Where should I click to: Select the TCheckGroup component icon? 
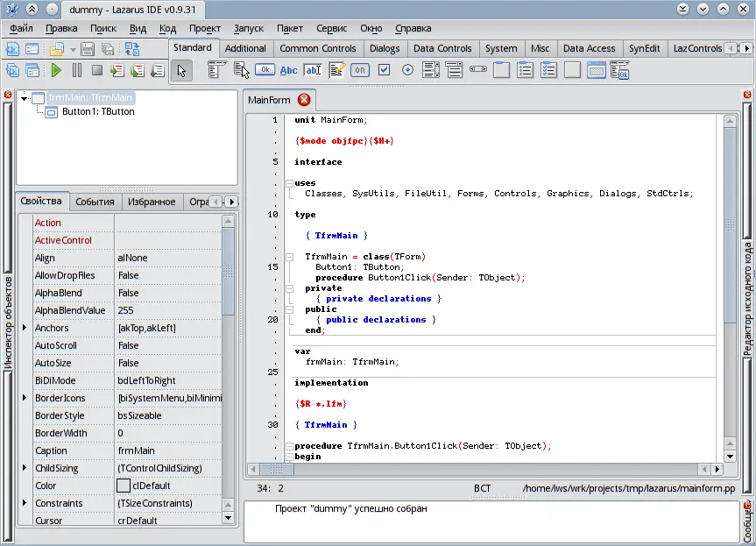point(548,70)
